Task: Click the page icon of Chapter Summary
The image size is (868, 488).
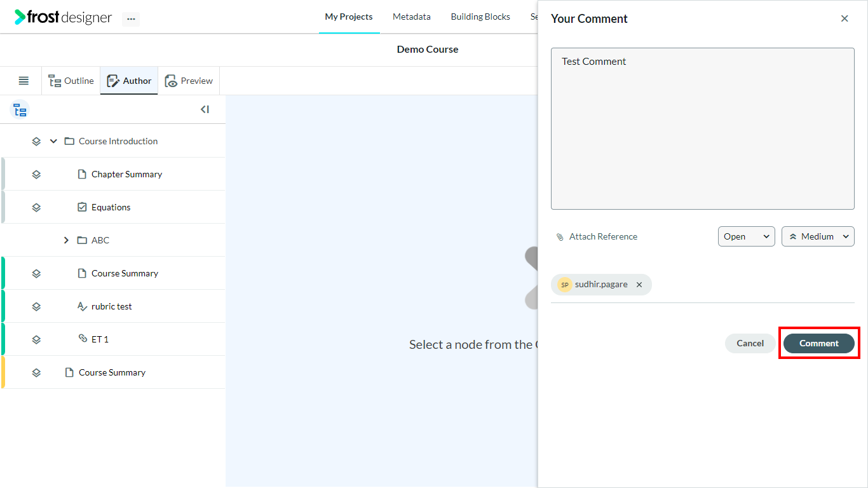Action: click(82, 174)
